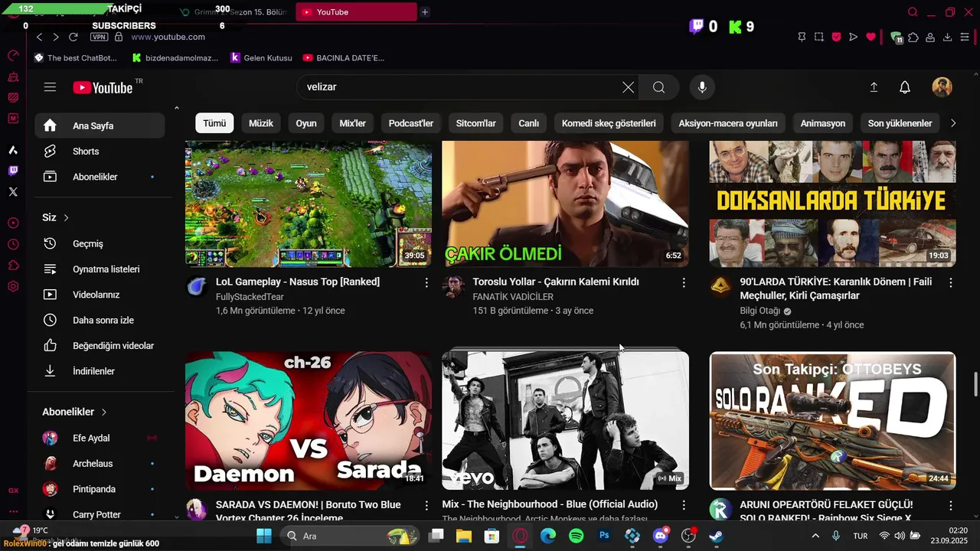Open Geçmiş history
The image size is (980, 551).
tap(100, 243)
